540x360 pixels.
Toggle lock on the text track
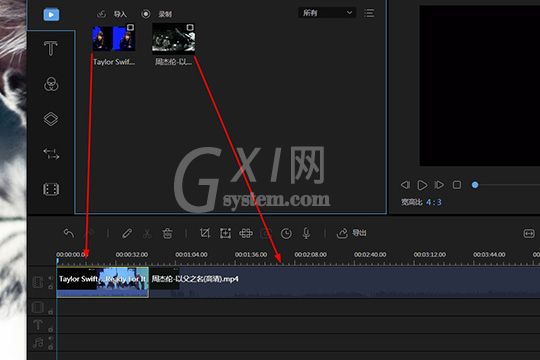click(51, 330)
